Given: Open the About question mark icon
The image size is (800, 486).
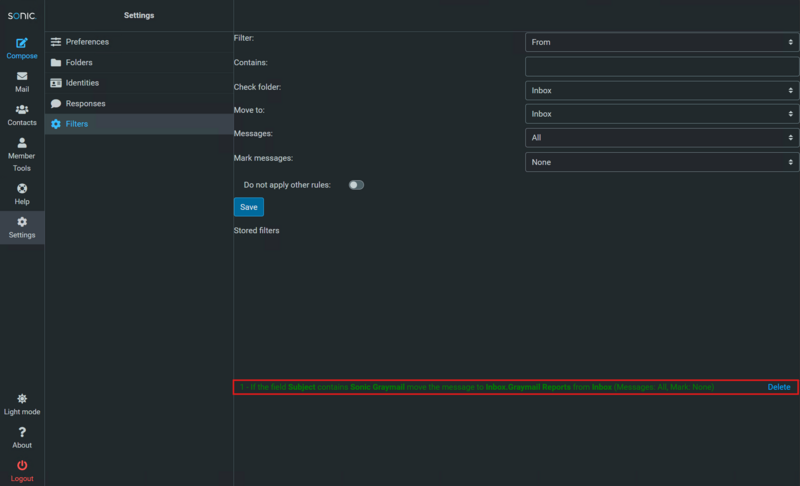Looking at the screenshot, I should (x=22, y=433).
